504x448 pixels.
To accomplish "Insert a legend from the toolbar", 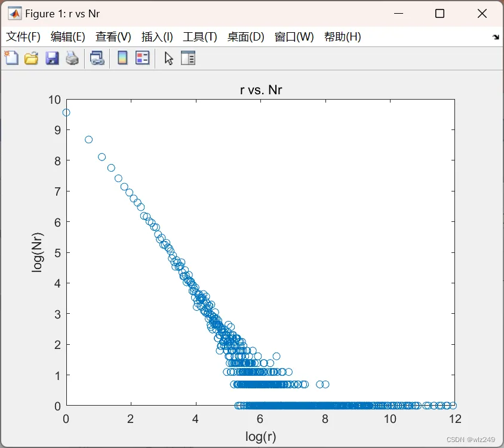I will pyautogui.click(x=142, y=58).
